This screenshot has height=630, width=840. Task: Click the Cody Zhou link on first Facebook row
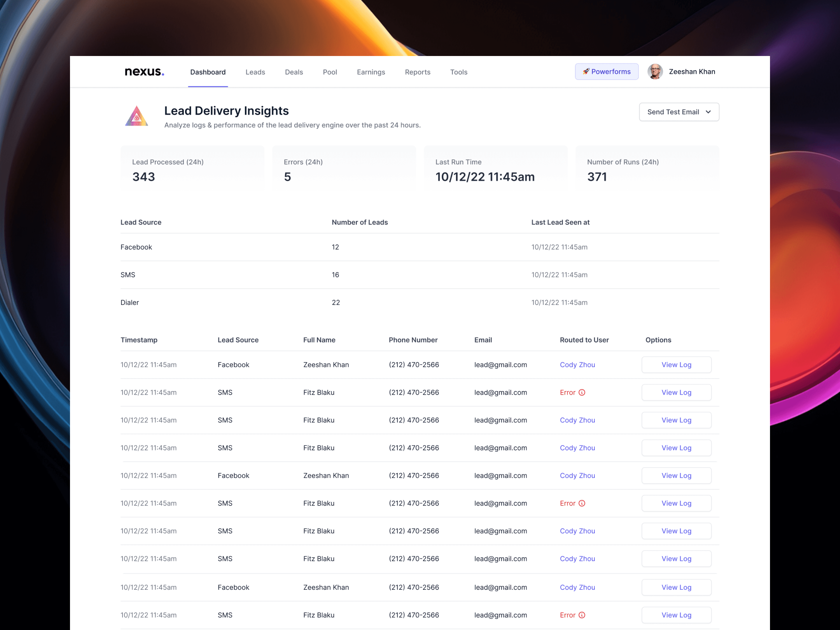pos(577,364)
